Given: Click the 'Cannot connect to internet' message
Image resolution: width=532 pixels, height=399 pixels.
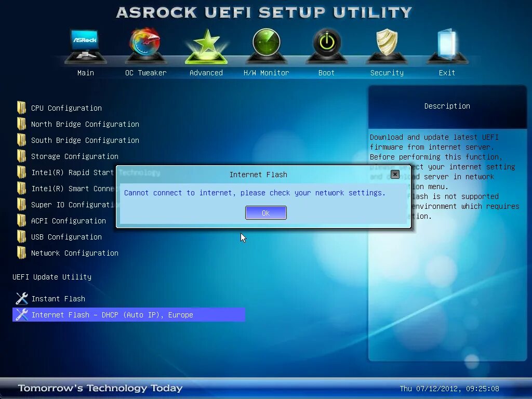Looking at the screenshot, I should [x=255, y=193].
